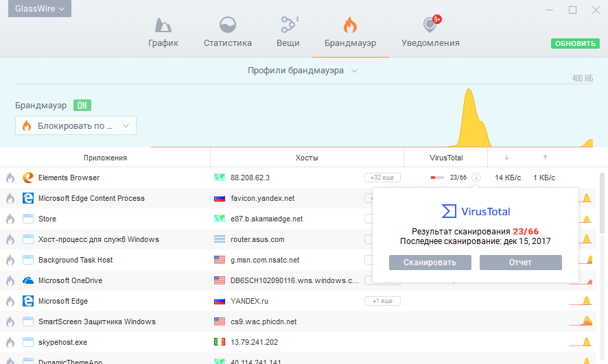Block Elements Browser with its flame icon

(x=10, y=178)
